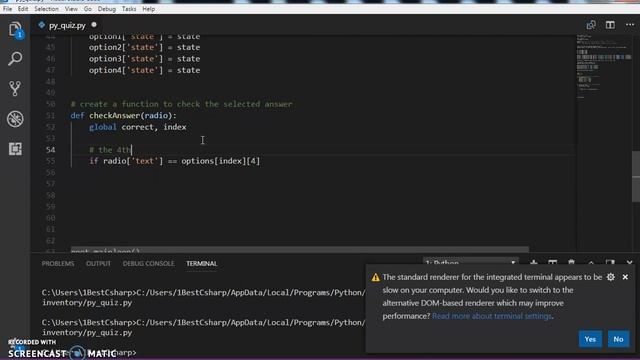Open the Explorer view in the activity bar
Viewport: 640px width, 360px height.
[15, 30]
